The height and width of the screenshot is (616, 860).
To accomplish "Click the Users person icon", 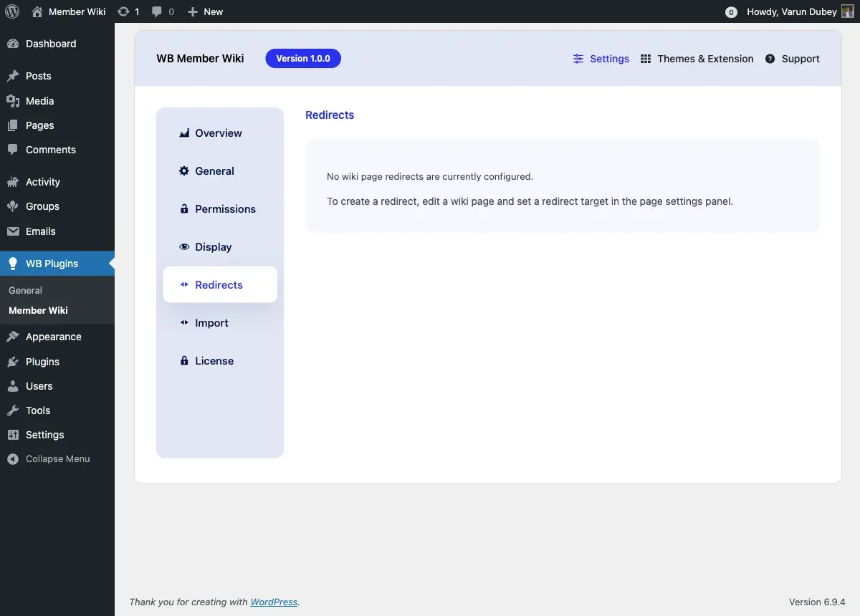I will coord(13,386).
